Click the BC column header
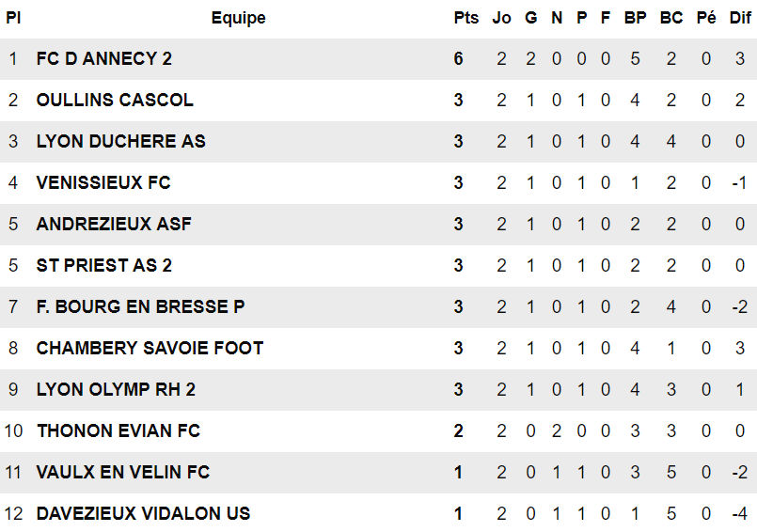Viewport: 757px width, 532px height. pyautogui.click(x=671, y=18)
